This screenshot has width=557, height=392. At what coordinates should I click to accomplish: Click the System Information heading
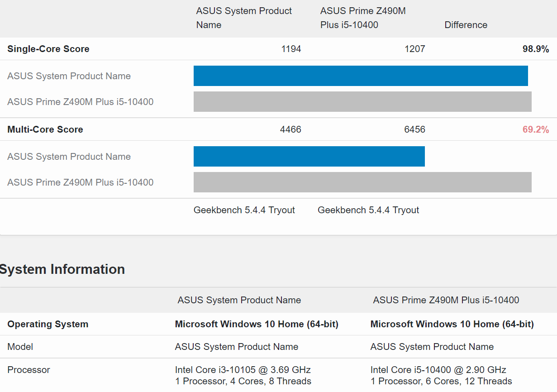[62, 269]
